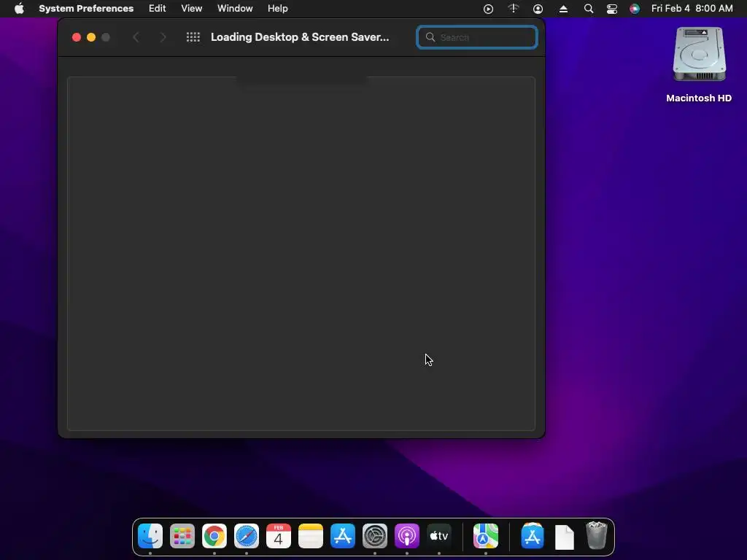Launch Google Chrome from the Dock
The width and height of the screenshot is (747, 560).
tap(214, 536)
